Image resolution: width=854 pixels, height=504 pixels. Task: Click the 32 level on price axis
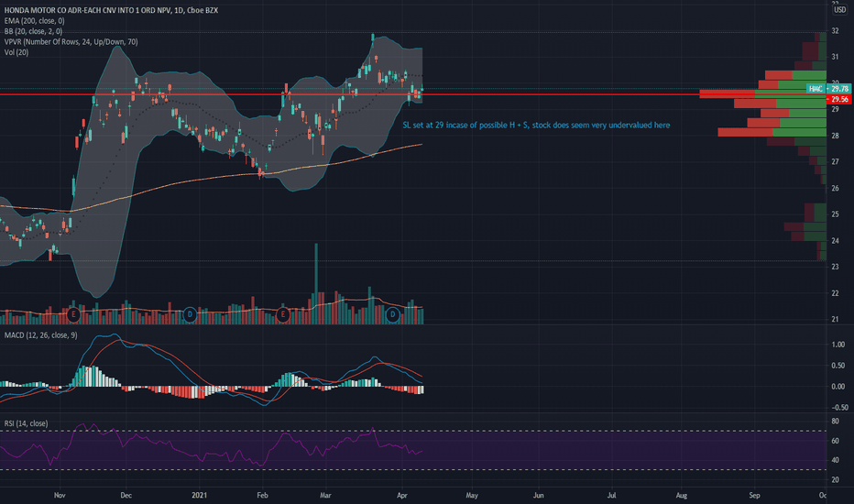(835, 30)
